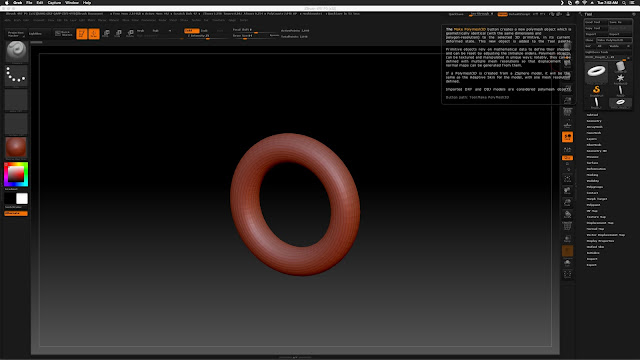Open the red wax material sphere selector
640x360 pixels.
(16, 148)
